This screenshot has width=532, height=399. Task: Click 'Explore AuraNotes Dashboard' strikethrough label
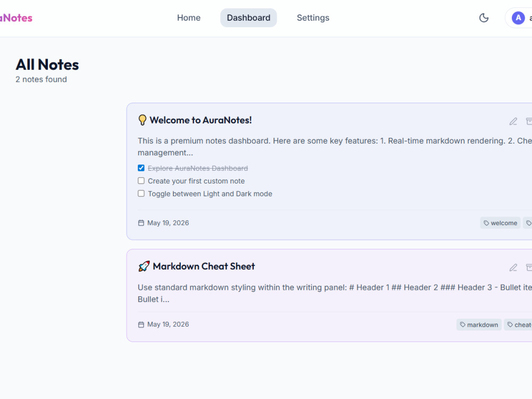pos(198,168)
